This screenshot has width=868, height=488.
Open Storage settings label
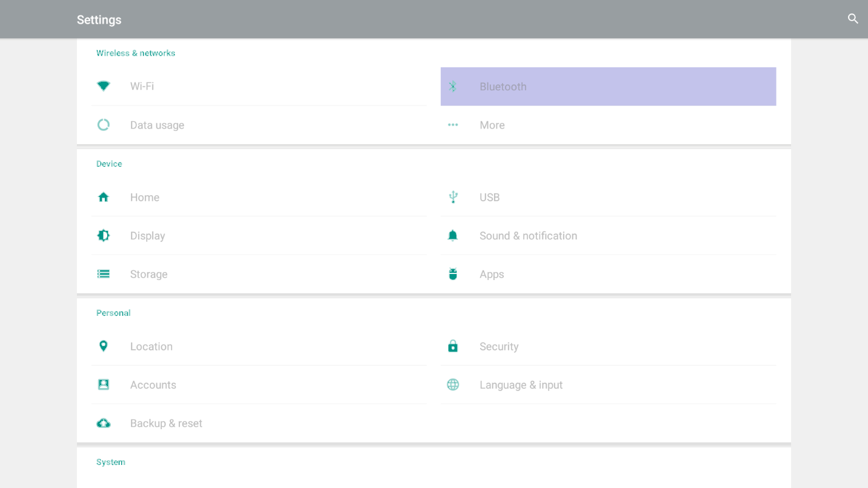point(149,274)
